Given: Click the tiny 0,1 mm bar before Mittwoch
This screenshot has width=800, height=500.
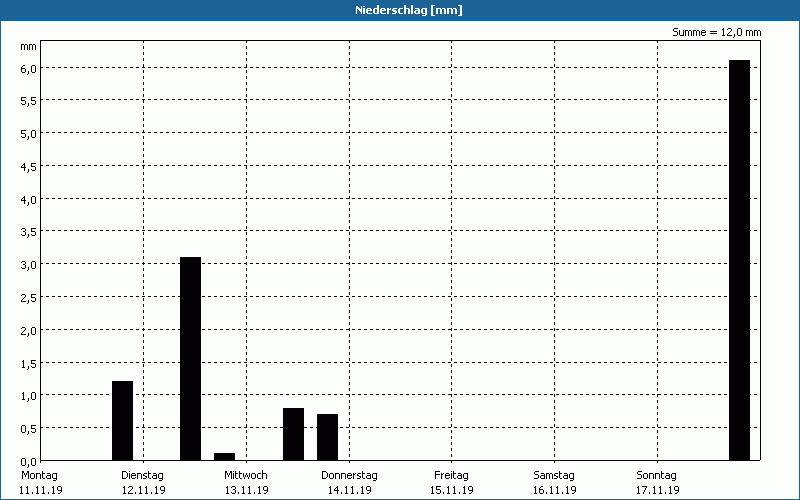Looking at the screenshot, I should 224,457.
